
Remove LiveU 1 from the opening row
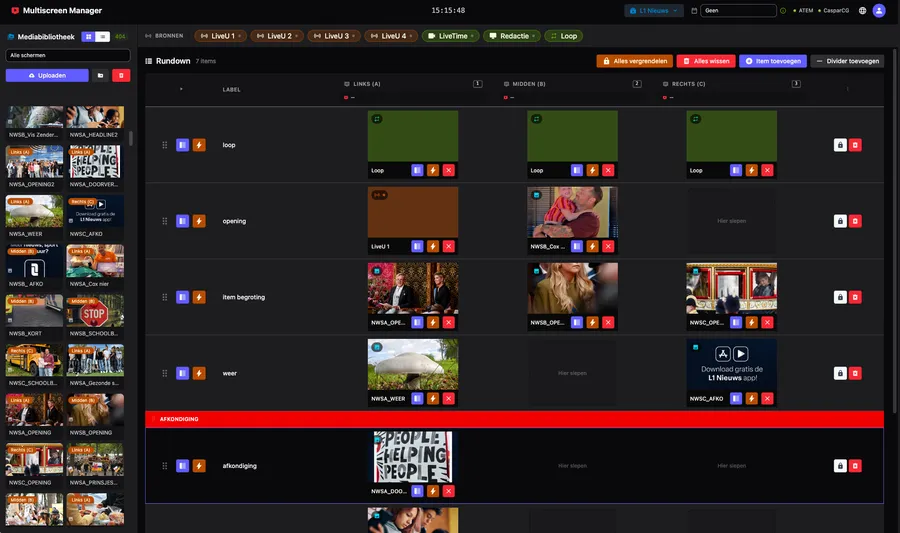[449, 246]
